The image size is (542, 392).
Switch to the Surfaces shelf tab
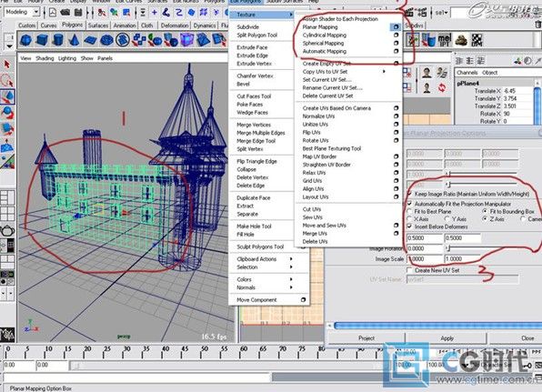[98, 25]
